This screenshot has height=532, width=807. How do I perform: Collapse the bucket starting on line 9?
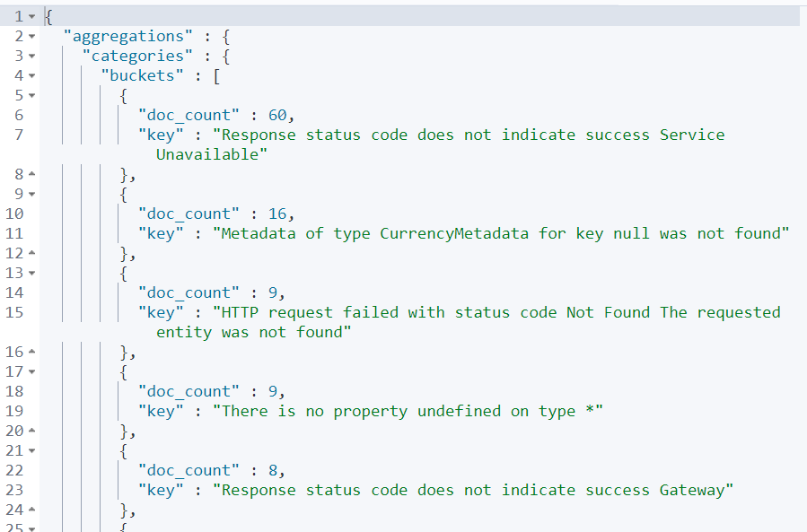coord(32,195)
